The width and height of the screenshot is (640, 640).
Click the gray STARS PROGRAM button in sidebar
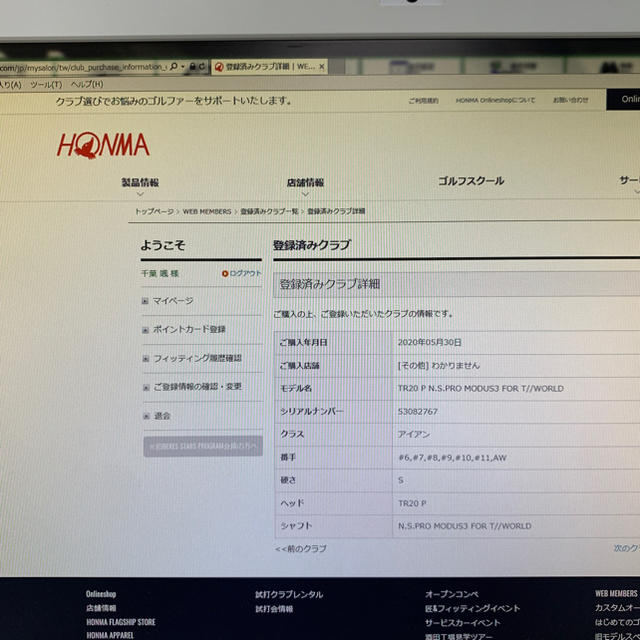(x=203, y=446)
